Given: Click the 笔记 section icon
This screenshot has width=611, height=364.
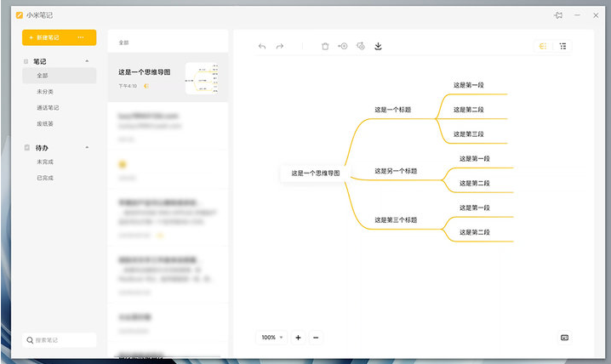Looking at the screenshot, I should 26,61.
